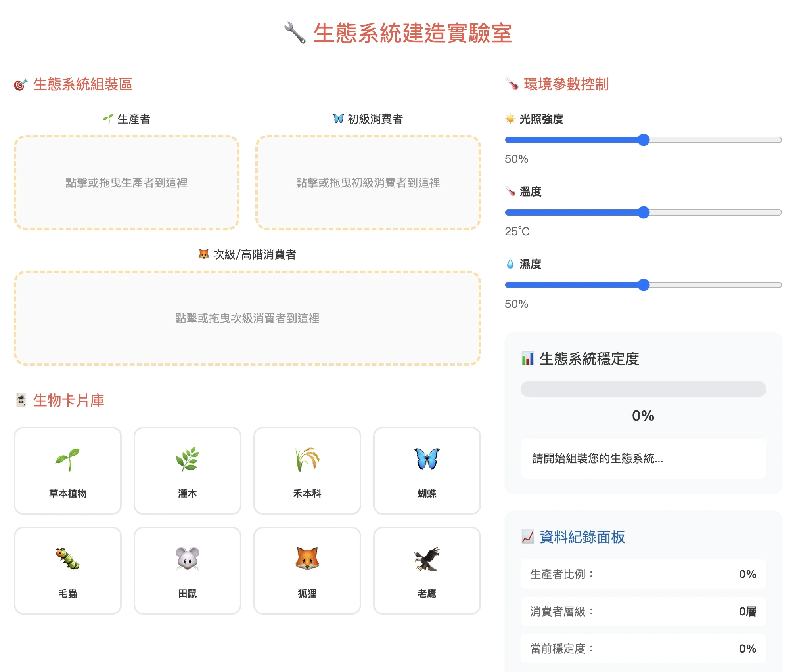
Task: Pick the 狐狸 fox card icon
Action: coord(307,559)
